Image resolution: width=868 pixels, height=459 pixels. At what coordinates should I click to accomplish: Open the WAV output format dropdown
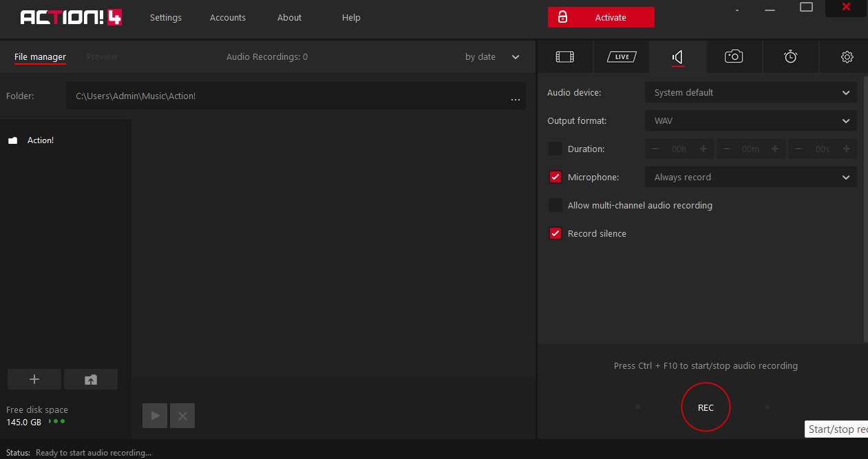pos(750,120)
